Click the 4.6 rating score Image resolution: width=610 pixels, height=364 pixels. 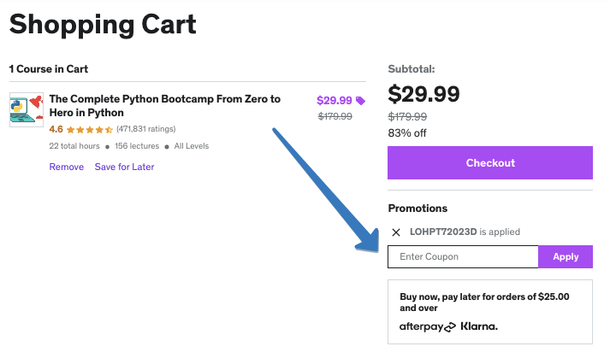pos(56,130)
